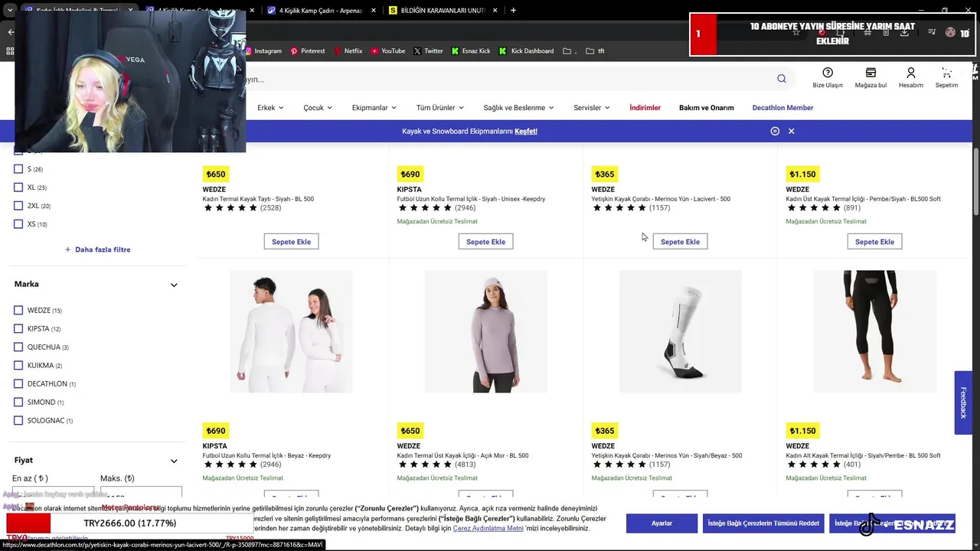Open purple Wedze thermal top image

[485, 331]
